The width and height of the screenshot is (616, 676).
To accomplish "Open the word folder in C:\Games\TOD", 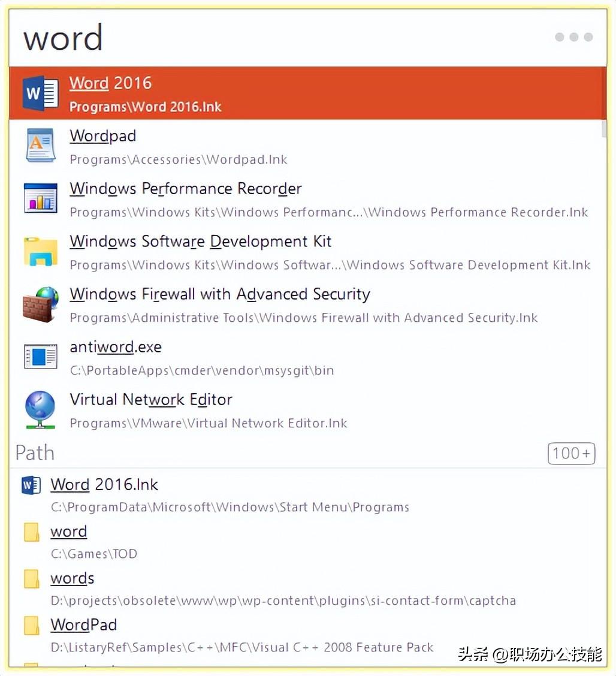I will pos(69,532).
